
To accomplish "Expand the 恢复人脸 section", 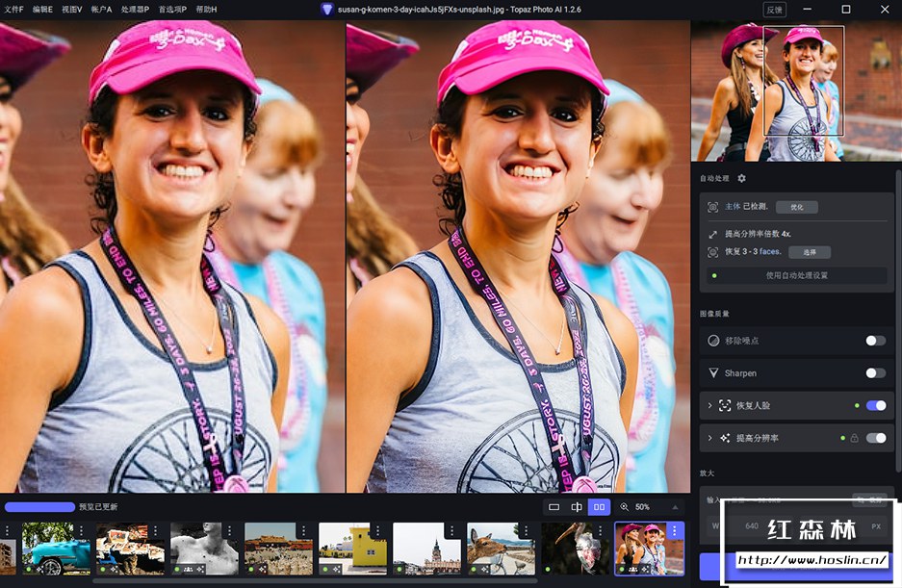I will tap(709, 405).
